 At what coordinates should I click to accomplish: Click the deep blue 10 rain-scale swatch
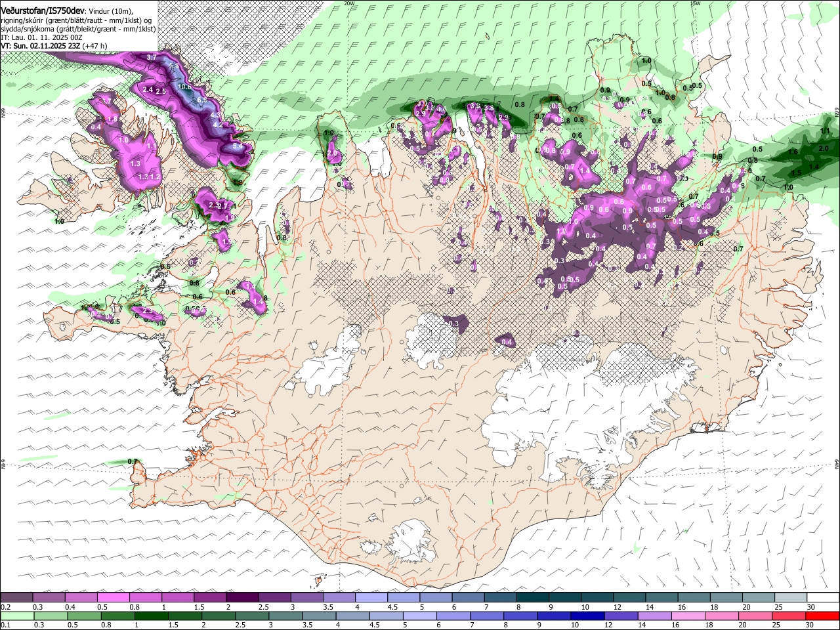587,616
